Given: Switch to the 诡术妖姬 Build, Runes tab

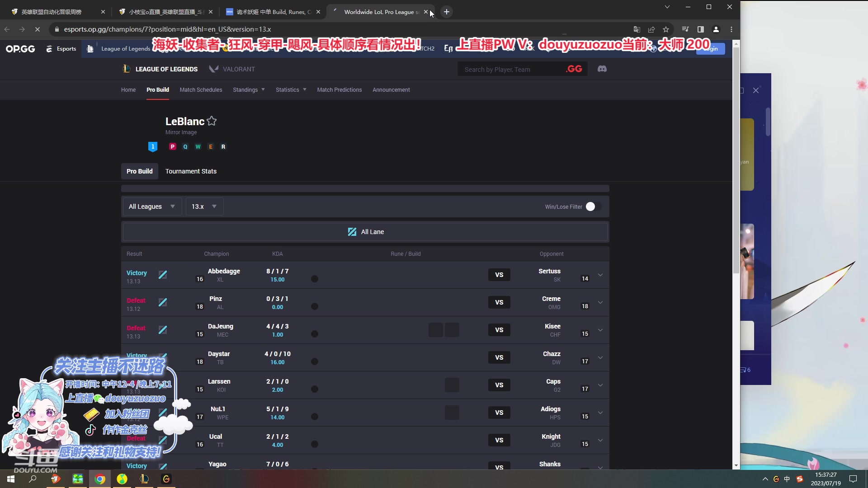Looking at the screenshot, I should pos(274,12).
